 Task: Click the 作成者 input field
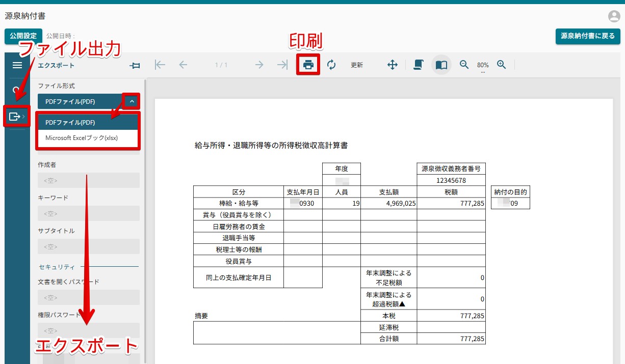tap(89, 180)
